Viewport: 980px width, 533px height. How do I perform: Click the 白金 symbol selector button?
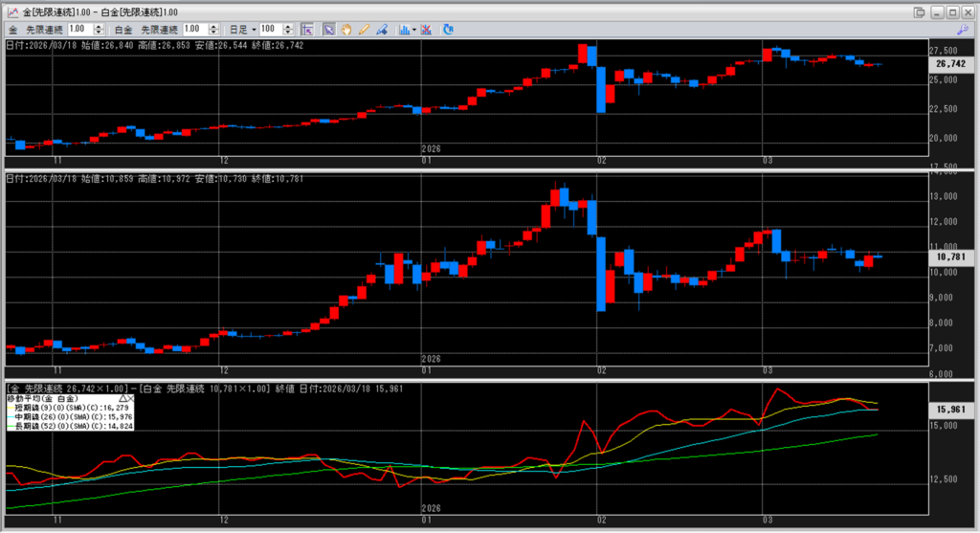pyautogui.click(x=123, y=30)
